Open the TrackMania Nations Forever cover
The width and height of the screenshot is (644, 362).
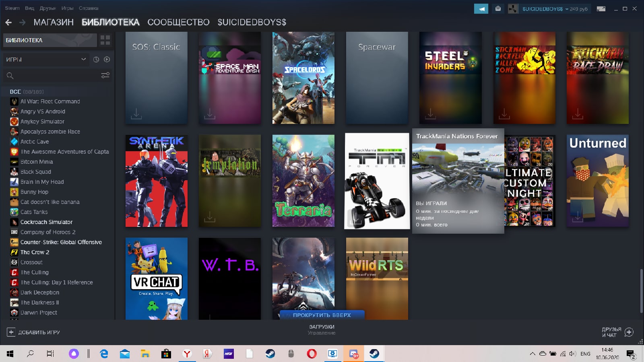coord(377,181)
